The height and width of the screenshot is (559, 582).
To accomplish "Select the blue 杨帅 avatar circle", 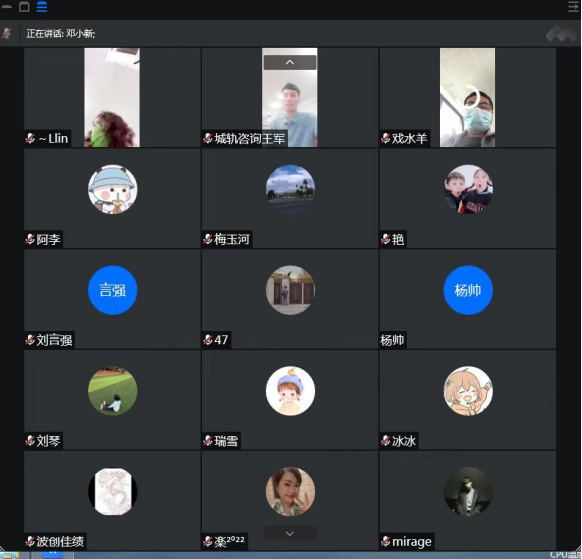I will 468,290.
